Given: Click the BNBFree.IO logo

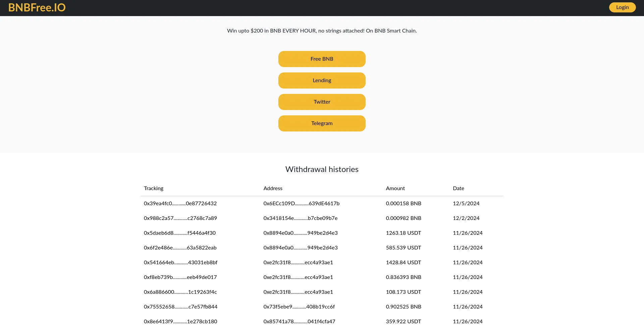Looking at the screenshot, I should (x=37, y=8).
